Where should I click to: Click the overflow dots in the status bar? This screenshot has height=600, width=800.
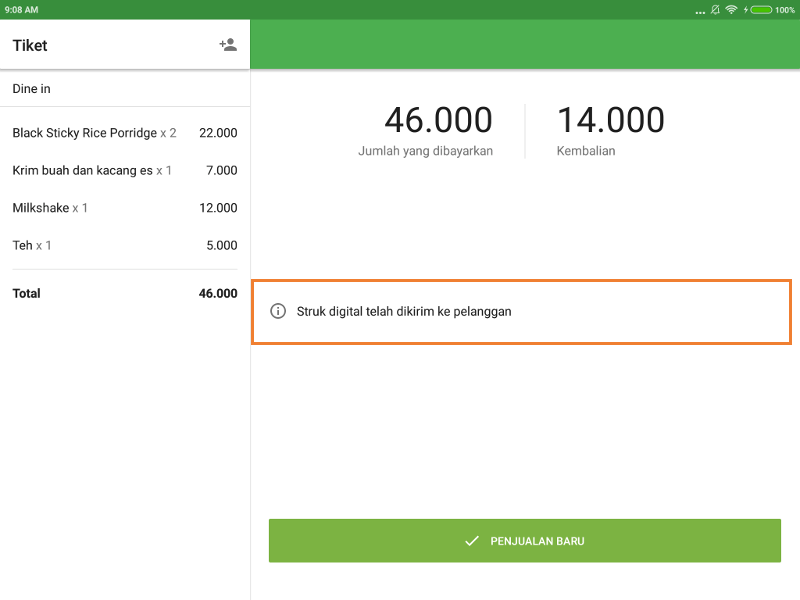pyautogui.click(x=701, y=9)
